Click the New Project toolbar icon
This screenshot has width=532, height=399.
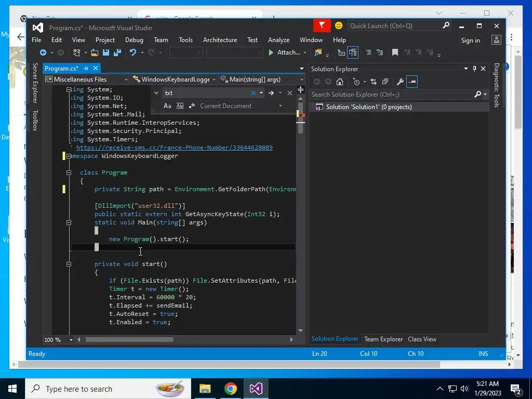(77, 52)
